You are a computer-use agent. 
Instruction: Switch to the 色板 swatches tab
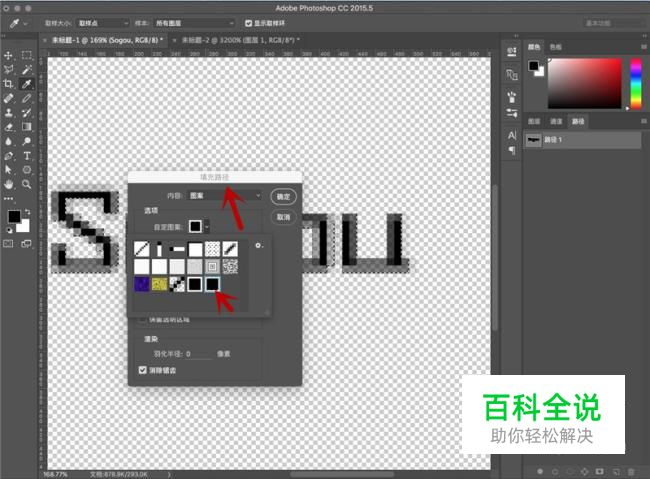[x=555, y=47]
